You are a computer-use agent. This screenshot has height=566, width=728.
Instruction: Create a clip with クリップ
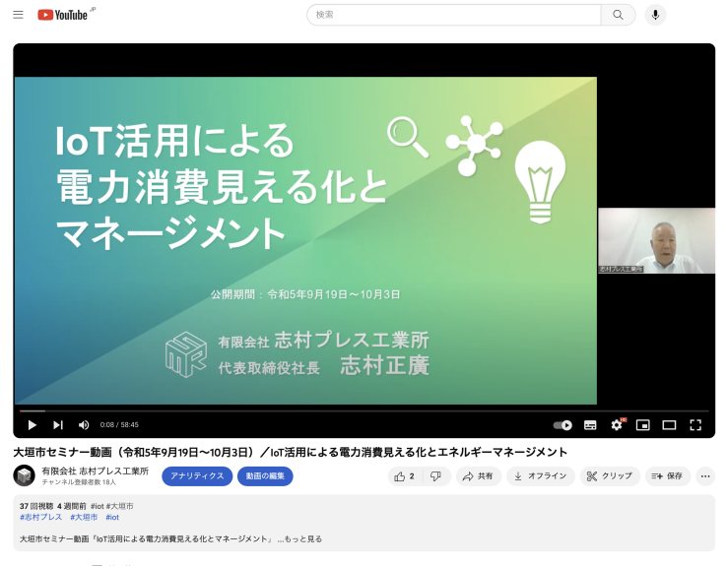pyautogui.click(x=610, y=476)
